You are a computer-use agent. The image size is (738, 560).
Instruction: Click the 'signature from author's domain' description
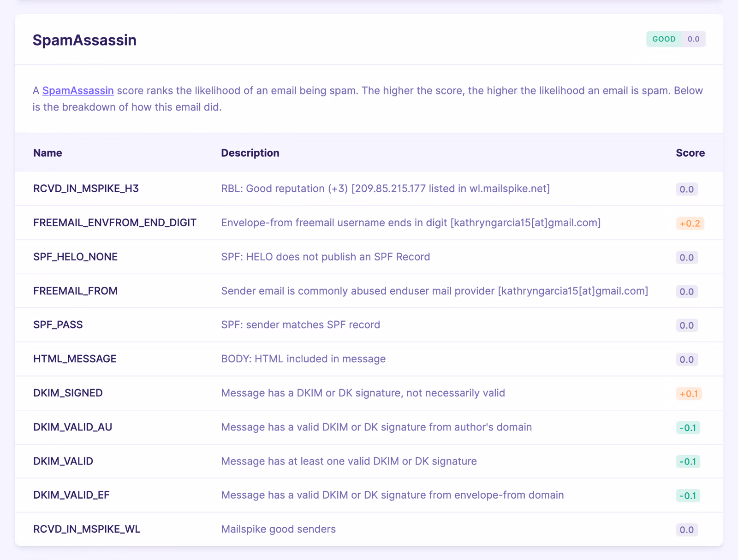point(376,427)
